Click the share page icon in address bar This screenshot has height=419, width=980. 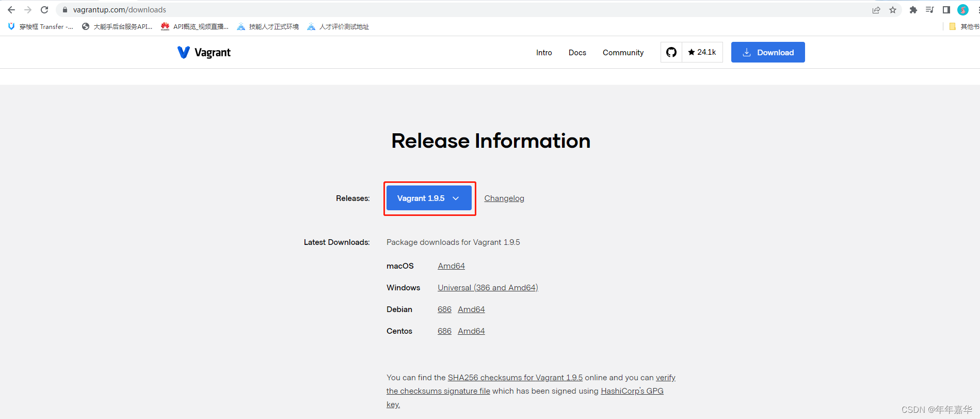(x=876, y=10)
